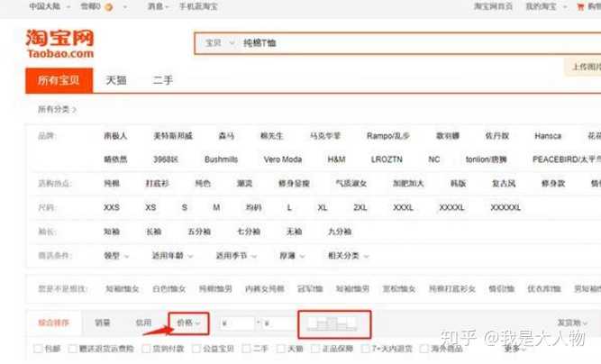Expand the 更多 options dropdown
This screenshot has width=601, height=364.
pyautogui.click(x=514, y=349)
